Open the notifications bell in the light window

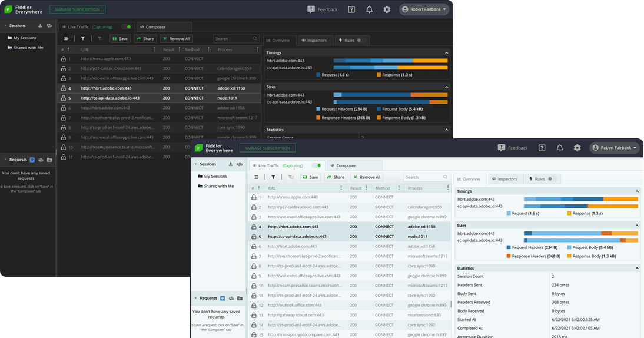(x=560, y=147)
